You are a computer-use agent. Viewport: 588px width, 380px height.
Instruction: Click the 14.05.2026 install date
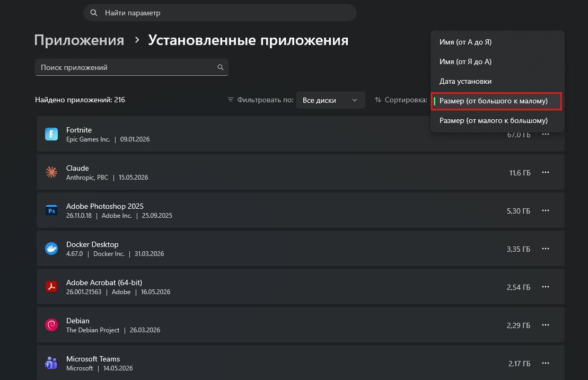[x=118, y=368]
